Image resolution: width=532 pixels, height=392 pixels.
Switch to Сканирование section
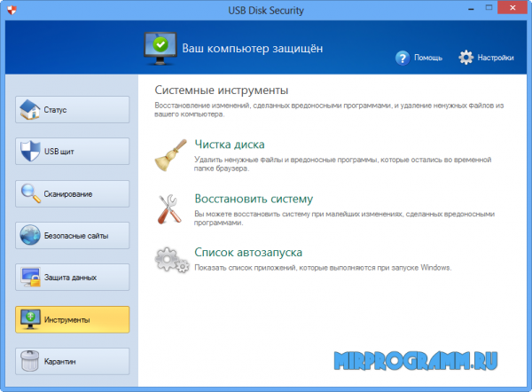[73, 194]
